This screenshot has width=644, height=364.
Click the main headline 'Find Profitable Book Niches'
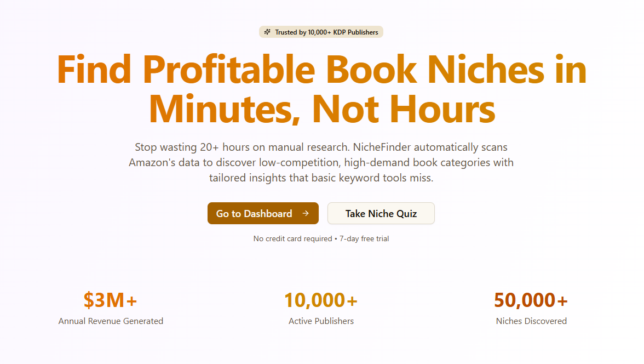tap(321, 70)
